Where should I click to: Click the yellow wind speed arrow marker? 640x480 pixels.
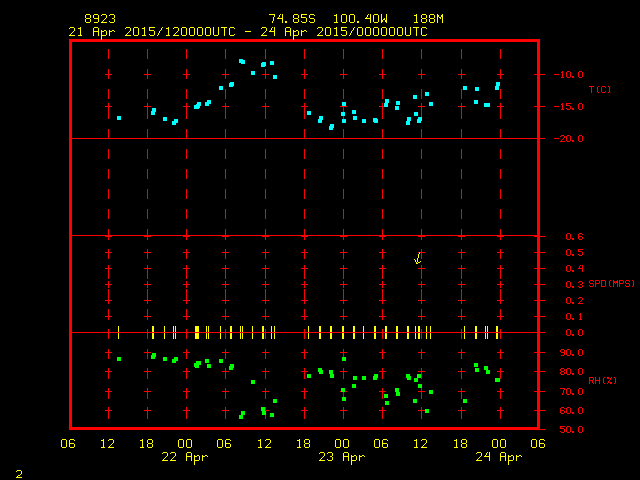[418, 258]
